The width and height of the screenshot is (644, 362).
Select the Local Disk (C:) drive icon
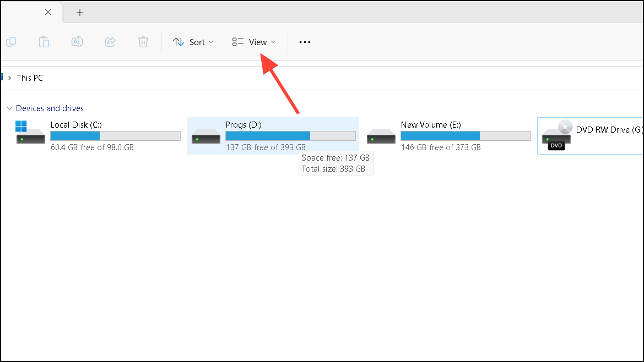click(30, 135)
